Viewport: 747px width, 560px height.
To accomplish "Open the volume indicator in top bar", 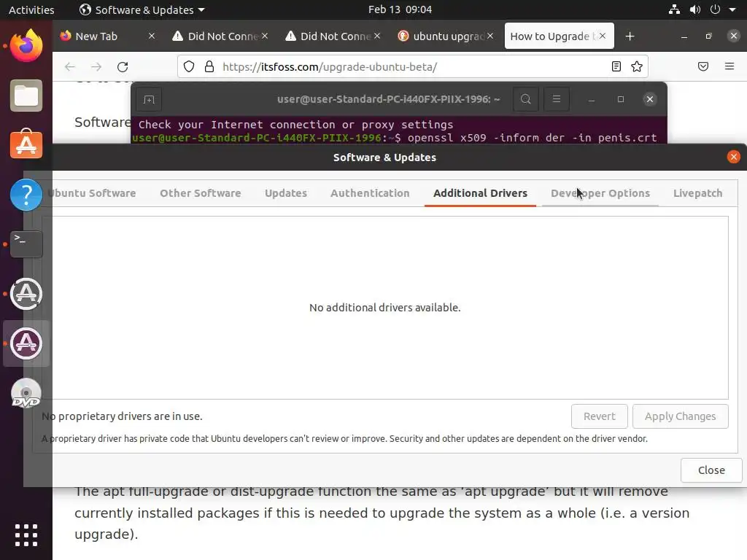I will pos(695,9).
